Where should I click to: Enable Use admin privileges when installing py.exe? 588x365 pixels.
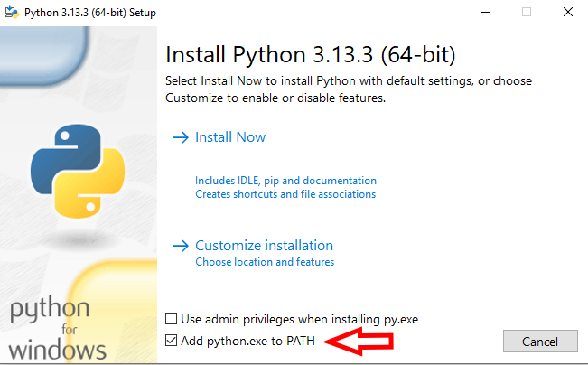[172, 319]
